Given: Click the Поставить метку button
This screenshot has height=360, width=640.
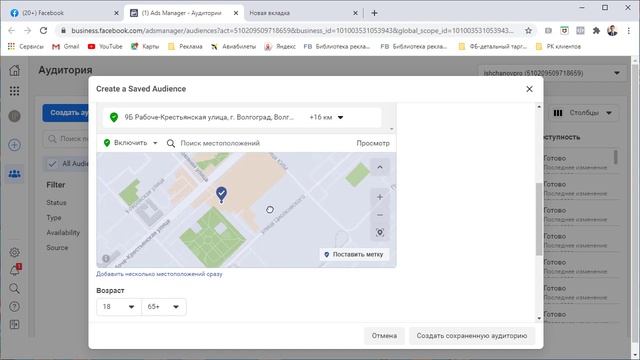Looking at the screenshot, I should [354, 254].
